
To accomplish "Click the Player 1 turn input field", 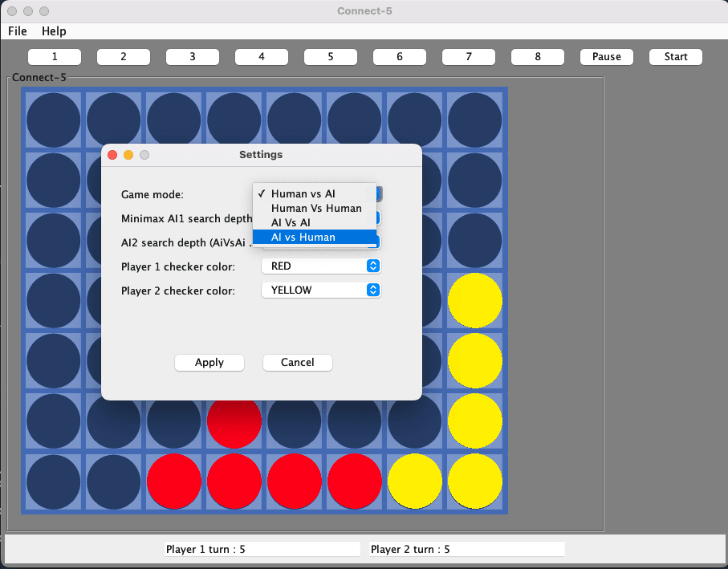I will (x=262, y=549).
